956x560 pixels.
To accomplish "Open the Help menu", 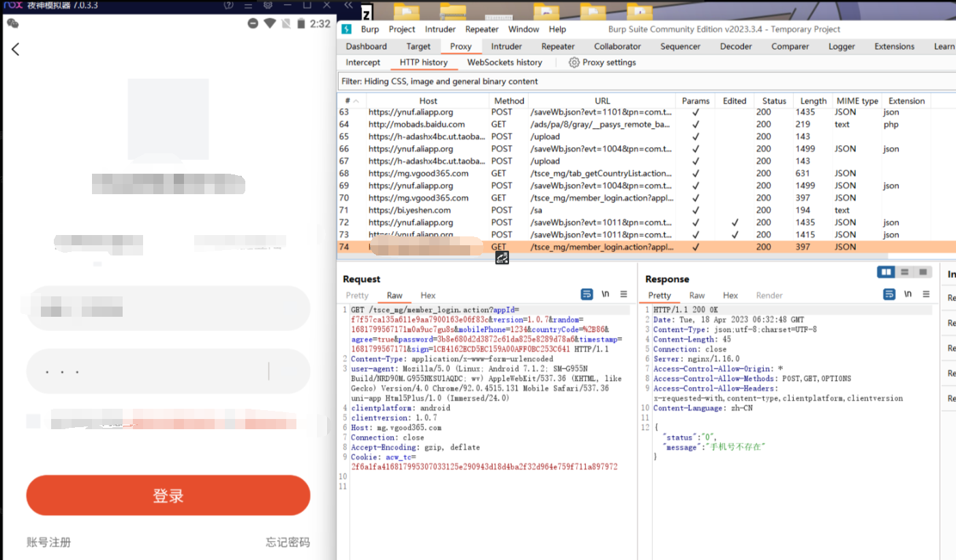I will [557, 29].
